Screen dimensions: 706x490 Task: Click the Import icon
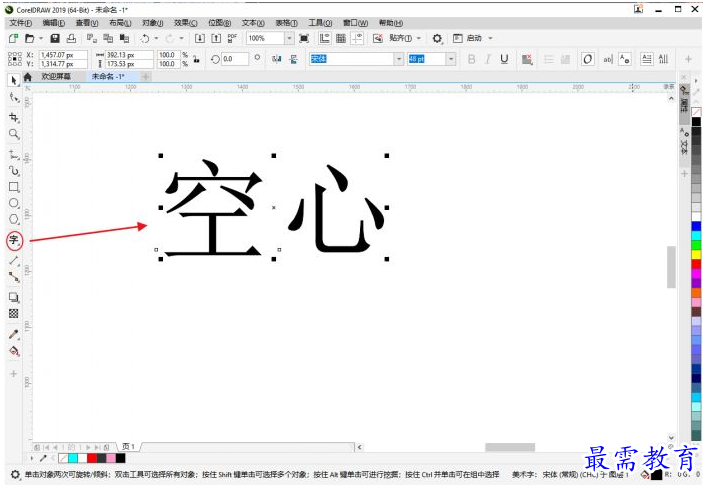tap(199, 38)
